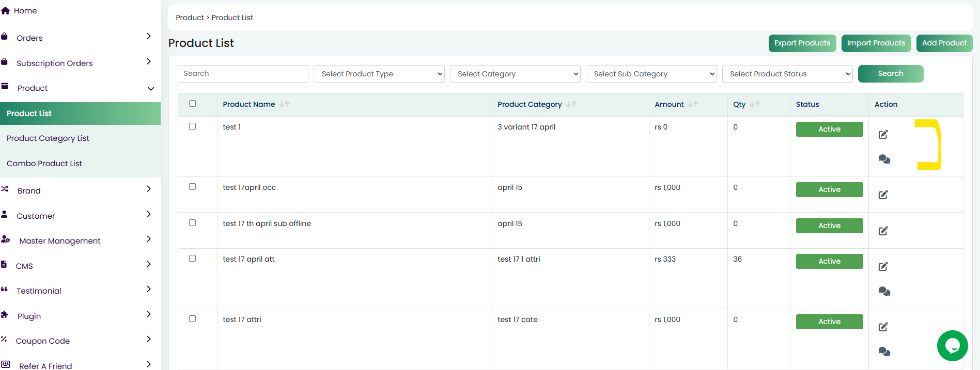Click the Home house icon
The width and height of the screenshot is (980, 370).
[x=5, y=10]
